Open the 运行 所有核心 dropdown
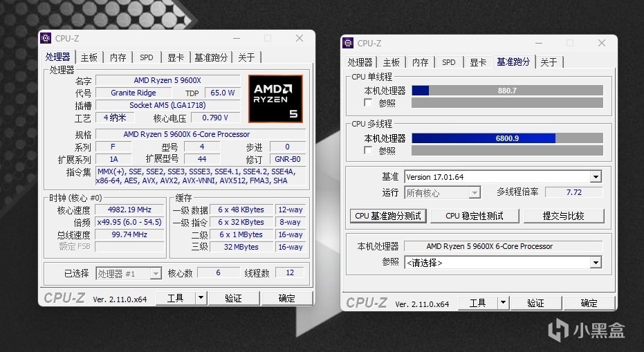 [x=475, y=193]
